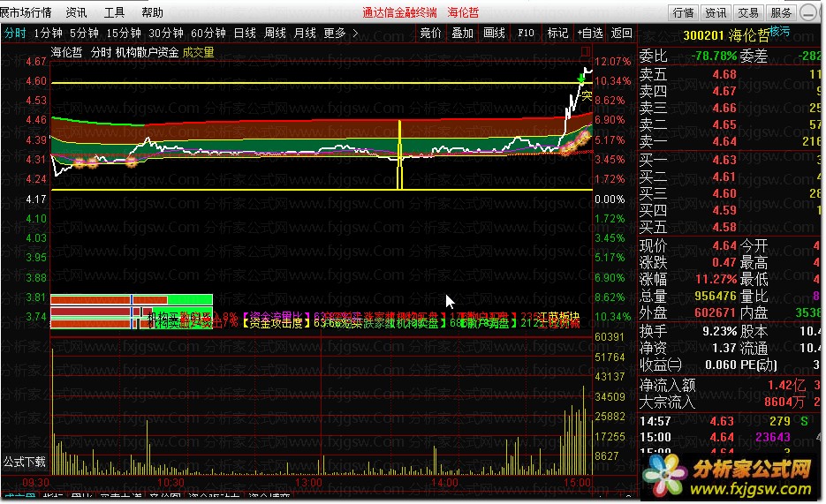Click 返回 to go back
The height and width of the screenshot is (504, 826).
coord(622,34)
